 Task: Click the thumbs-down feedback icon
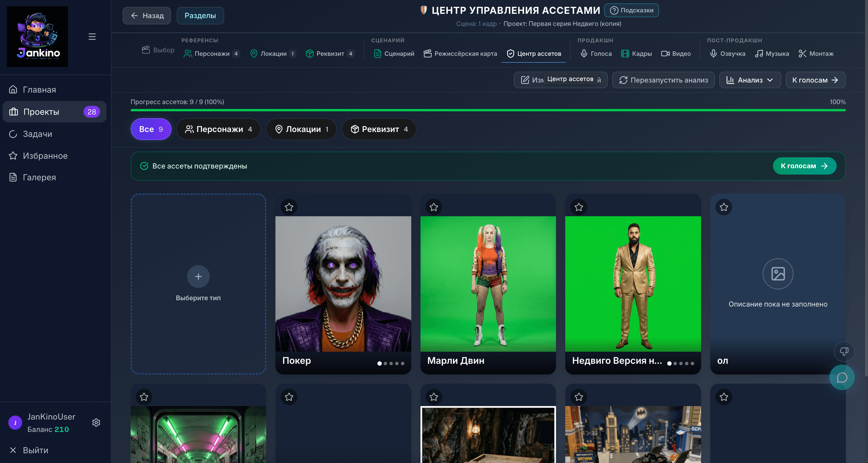(x=844, y=351)
